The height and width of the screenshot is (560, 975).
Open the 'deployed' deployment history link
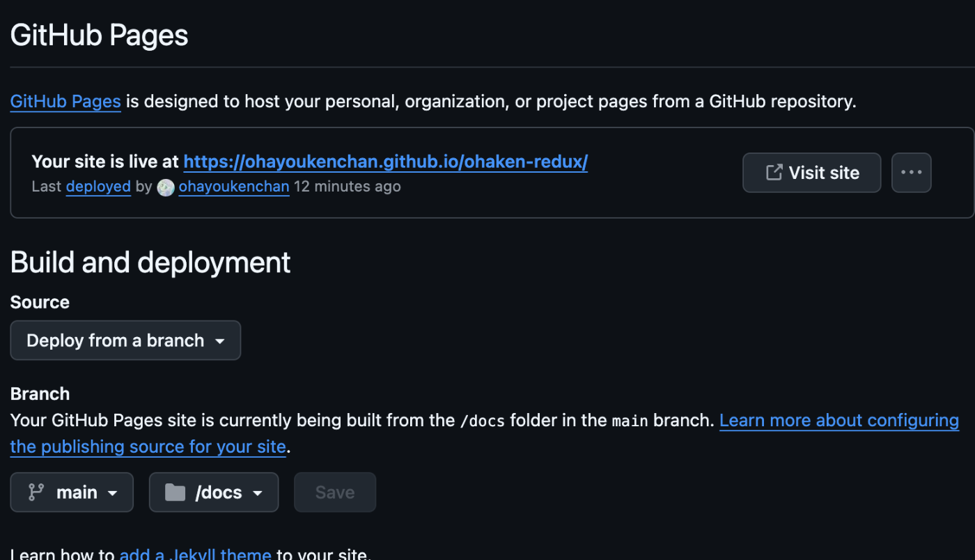click(x=98, y=187)
